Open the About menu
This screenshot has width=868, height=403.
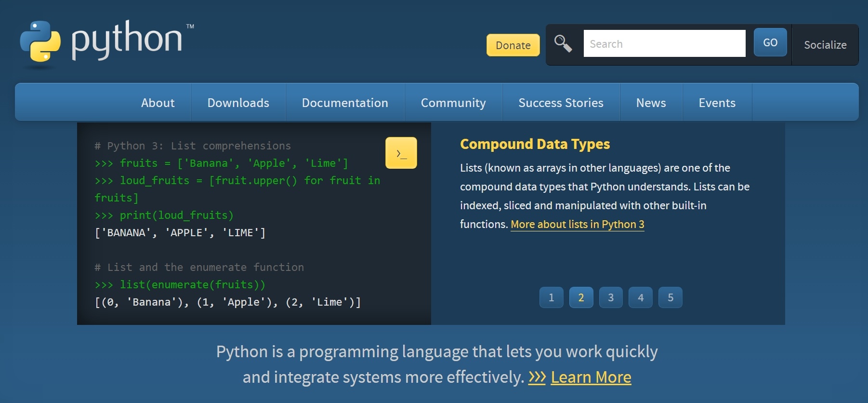click(158, 103)
